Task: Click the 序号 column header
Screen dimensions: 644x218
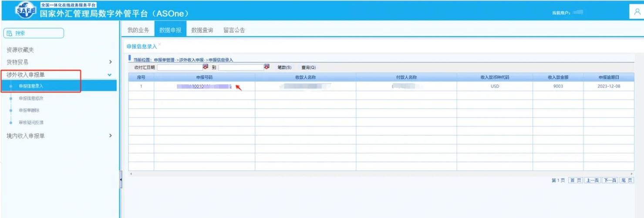Action: tap(141, 77)
